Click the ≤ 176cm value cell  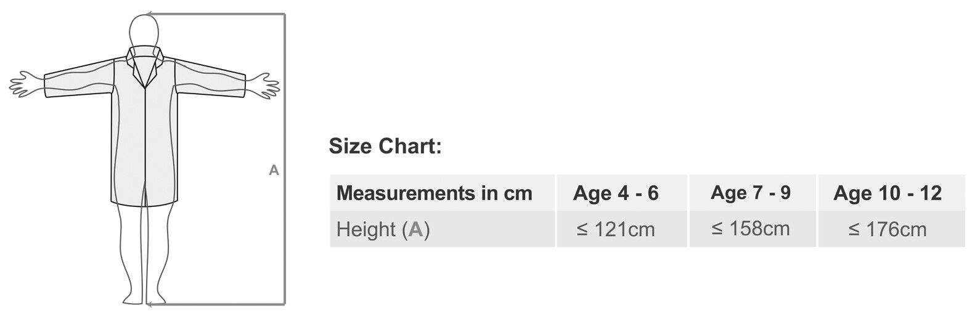[x=887, y=229]
